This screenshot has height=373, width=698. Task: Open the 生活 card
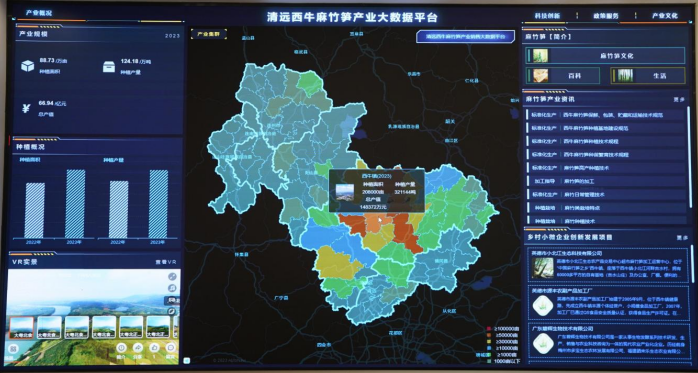tap(648, 76)
